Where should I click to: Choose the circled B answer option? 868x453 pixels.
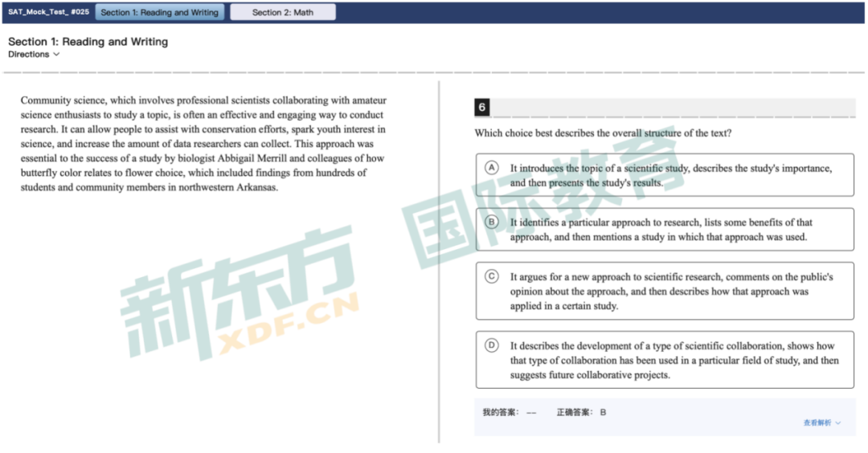coord(492,222)
